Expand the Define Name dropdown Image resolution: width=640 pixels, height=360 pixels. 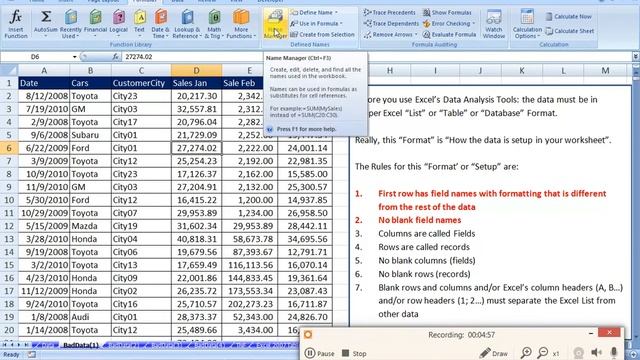(336, 13)
